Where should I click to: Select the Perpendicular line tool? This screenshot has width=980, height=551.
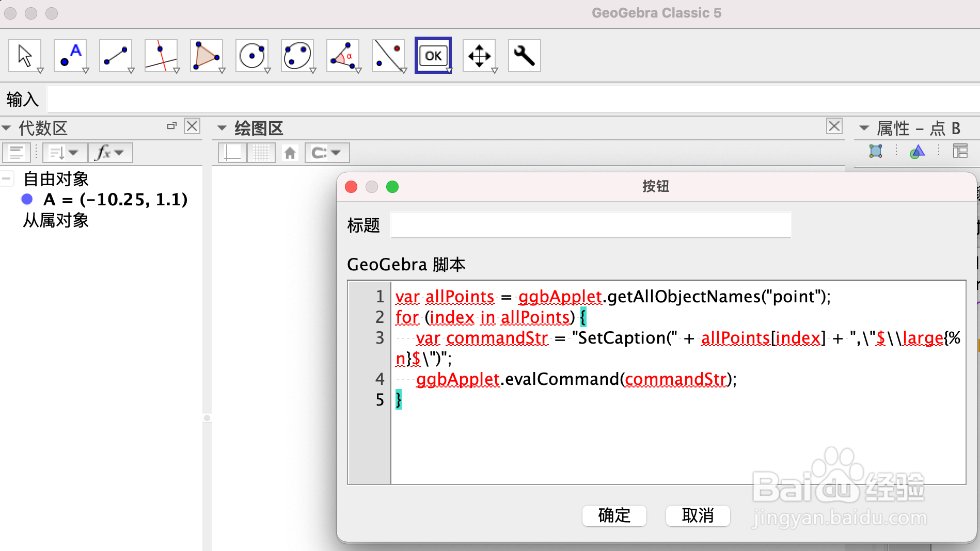tap(161, 55)
